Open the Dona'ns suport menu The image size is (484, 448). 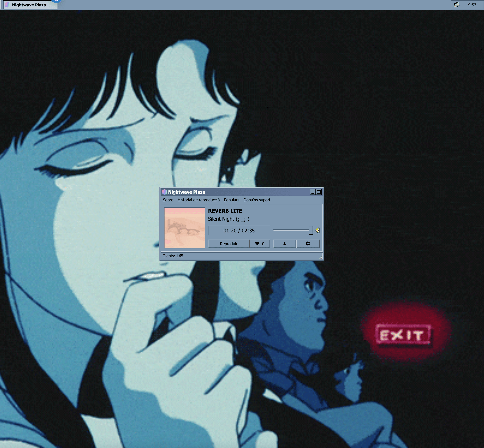[x=257, y=200]
